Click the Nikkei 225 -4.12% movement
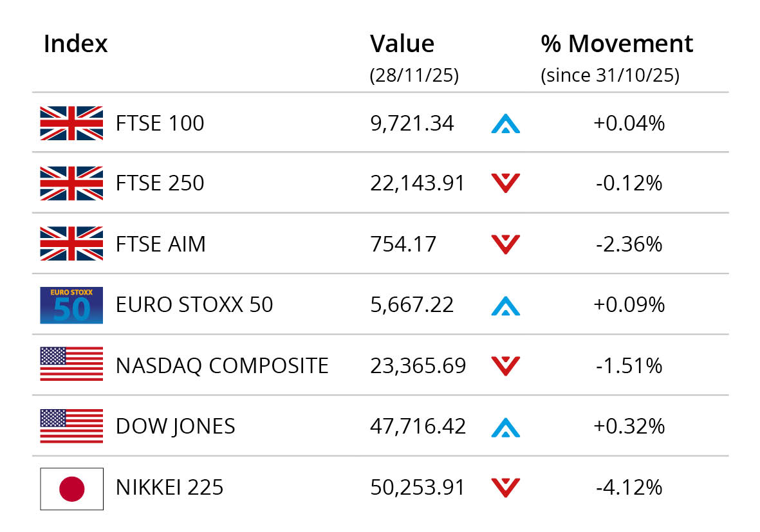The image size is (760, 532). [x=629, y=487]
